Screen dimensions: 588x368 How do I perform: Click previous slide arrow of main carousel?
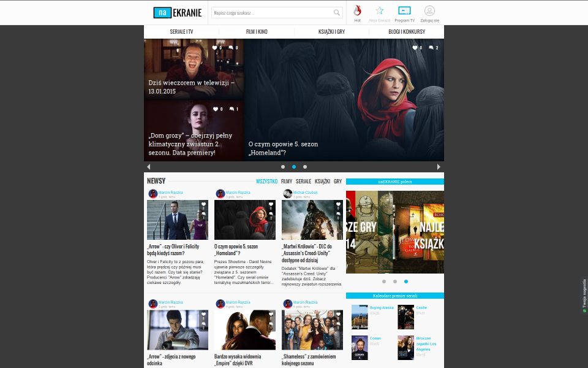[x=148, y=167]
